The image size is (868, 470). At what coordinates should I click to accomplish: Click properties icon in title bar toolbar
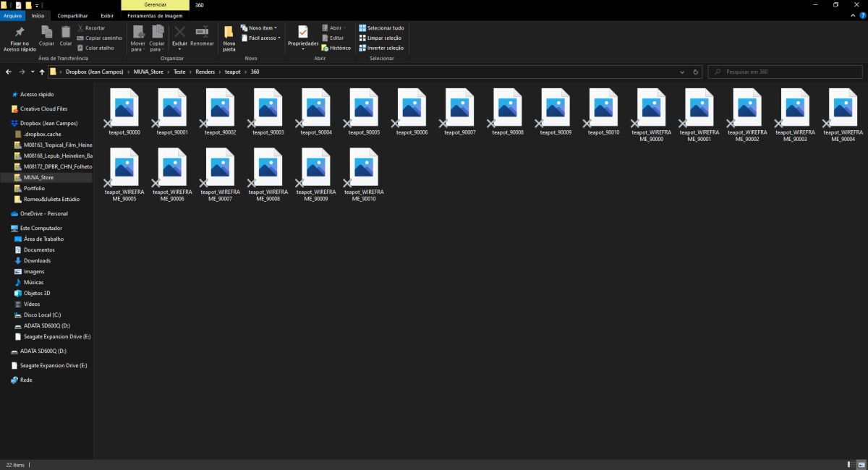point(17,5)
